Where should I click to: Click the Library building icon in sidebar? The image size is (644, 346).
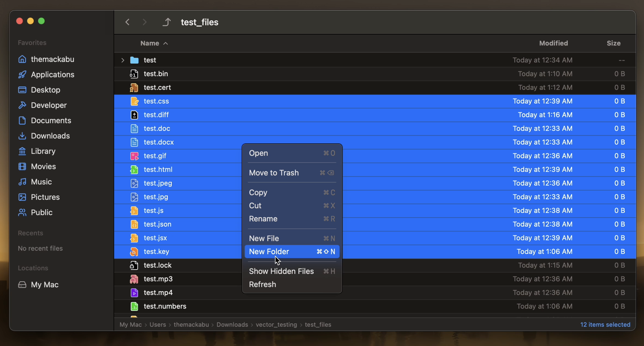[x=22, y=151]
